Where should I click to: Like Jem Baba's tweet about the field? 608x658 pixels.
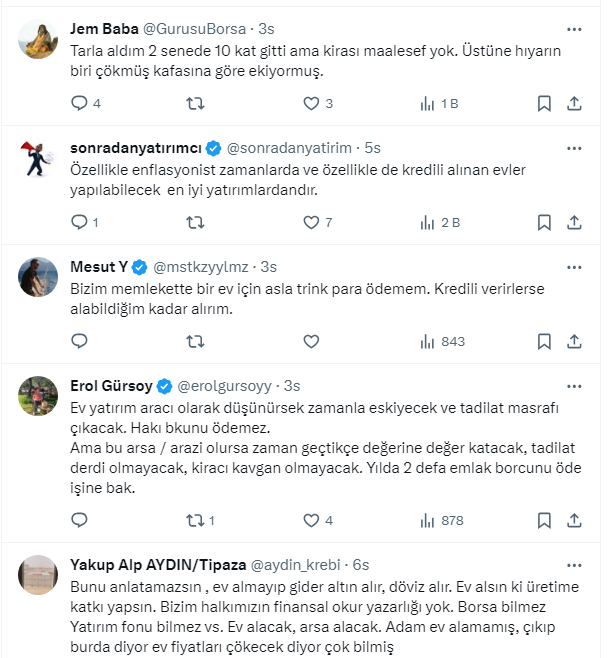tap(310, 103)
